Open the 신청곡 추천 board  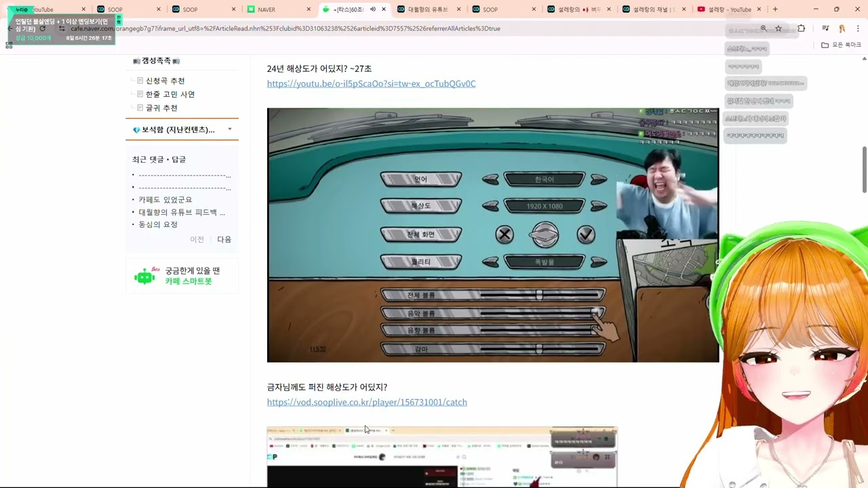point(165,81)
